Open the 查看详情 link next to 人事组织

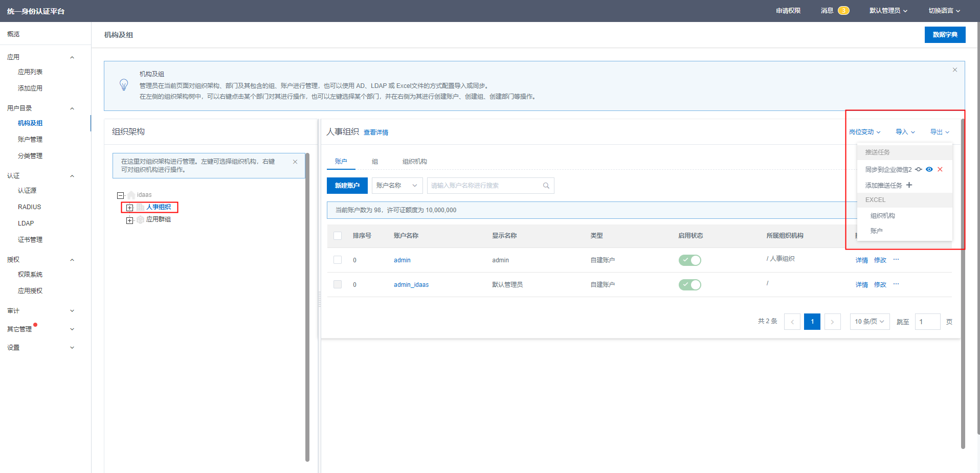376,132
